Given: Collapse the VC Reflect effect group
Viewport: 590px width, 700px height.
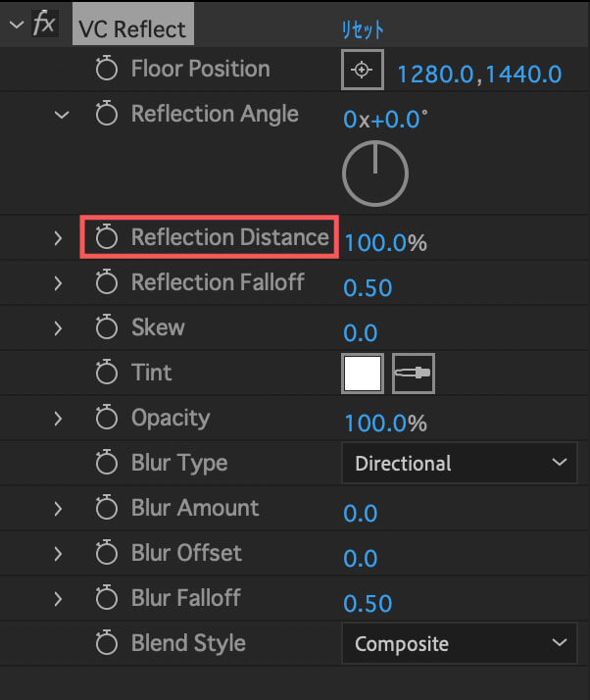Looking at the screenshot, I should [17, 25].
